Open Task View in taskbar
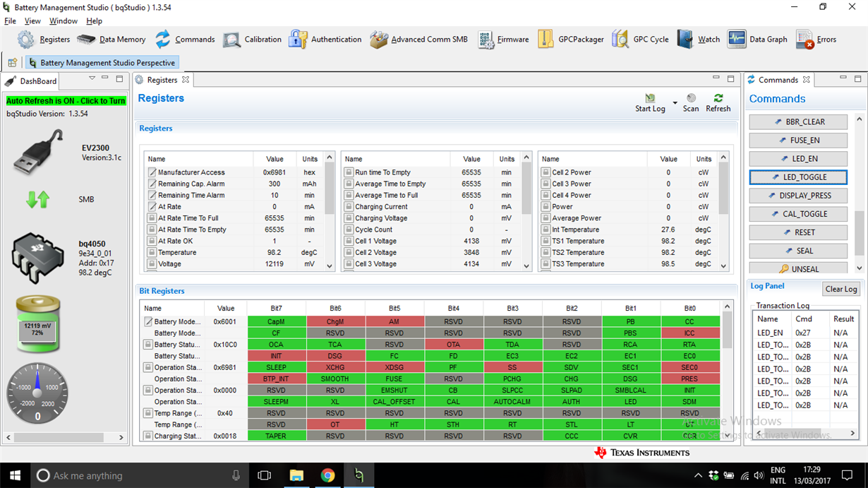868x488 pixels. (265, 475)
